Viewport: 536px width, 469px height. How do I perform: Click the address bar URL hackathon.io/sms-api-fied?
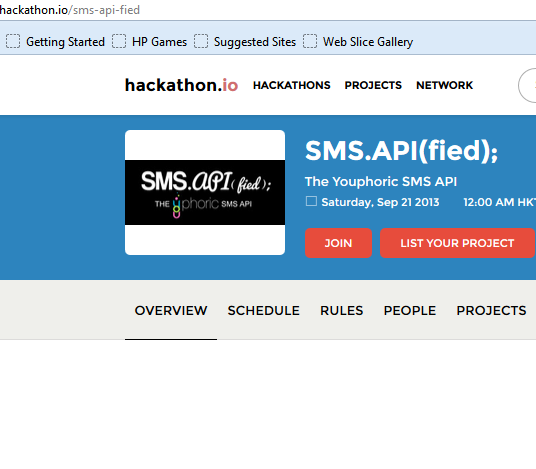[70, 10]
